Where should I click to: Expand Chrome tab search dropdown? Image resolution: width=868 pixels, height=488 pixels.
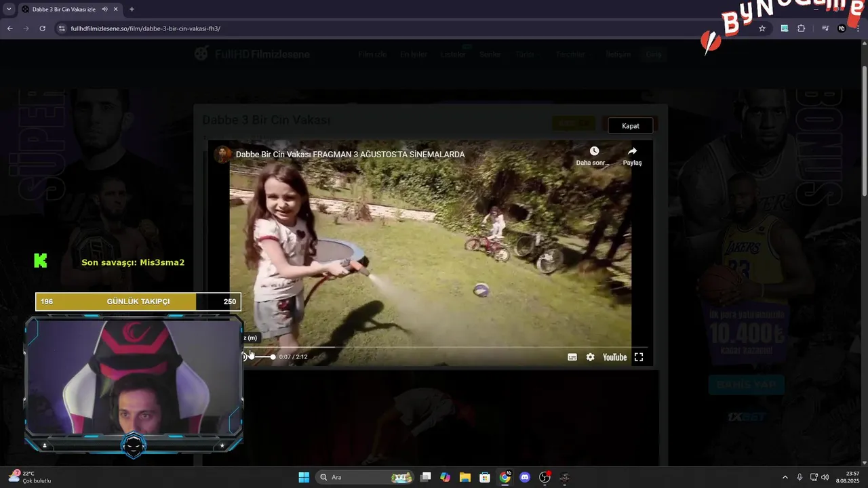click(9, 9)
